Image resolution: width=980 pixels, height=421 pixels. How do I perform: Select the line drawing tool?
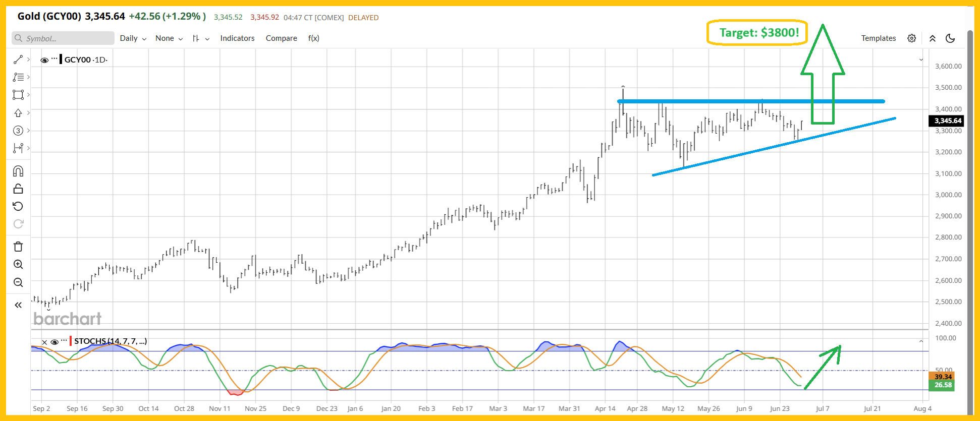coord(18,59)
